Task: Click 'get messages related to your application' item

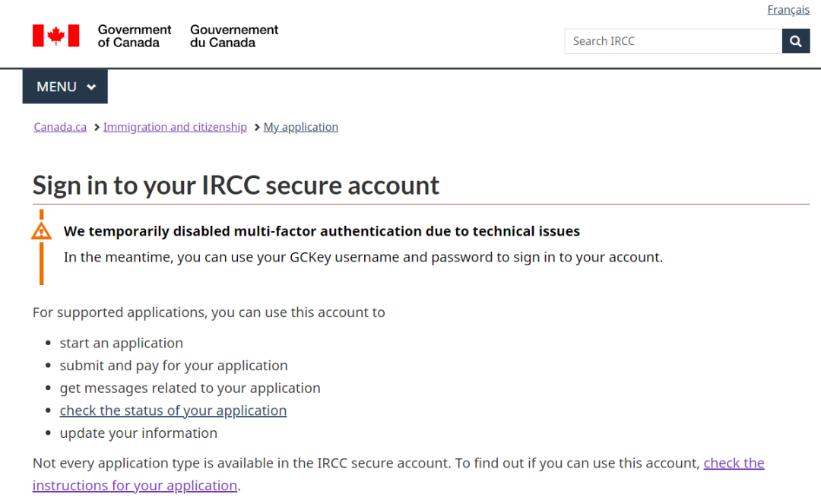Action: tap(190, 388)
